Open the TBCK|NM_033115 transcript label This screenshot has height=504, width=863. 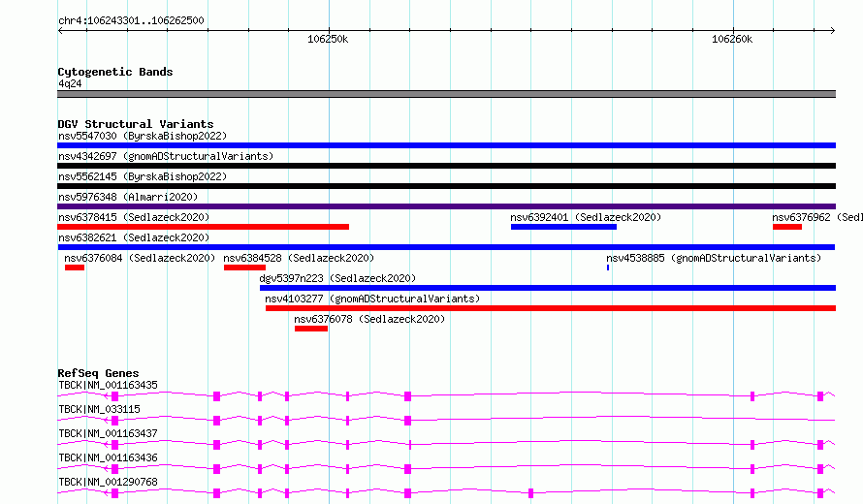(99, 409)
